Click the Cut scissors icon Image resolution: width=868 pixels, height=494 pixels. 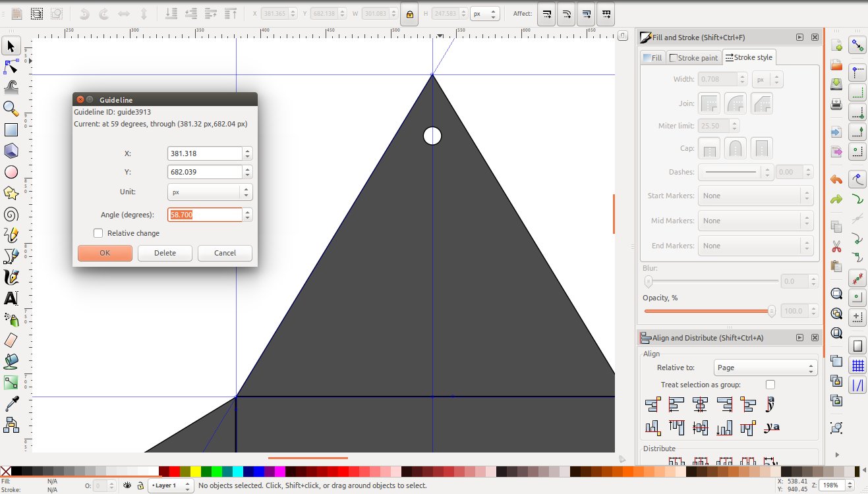tap(836, 247)
